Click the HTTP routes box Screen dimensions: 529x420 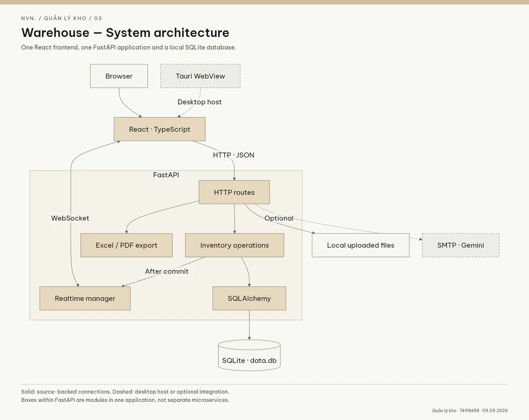click(234, 192)
